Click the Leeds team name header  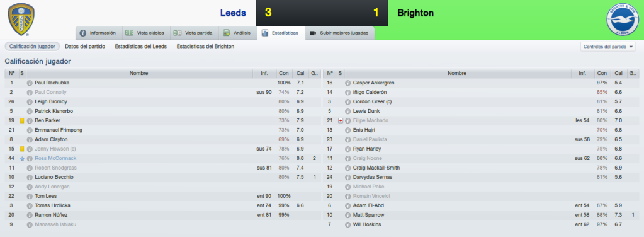coord(233,13)
